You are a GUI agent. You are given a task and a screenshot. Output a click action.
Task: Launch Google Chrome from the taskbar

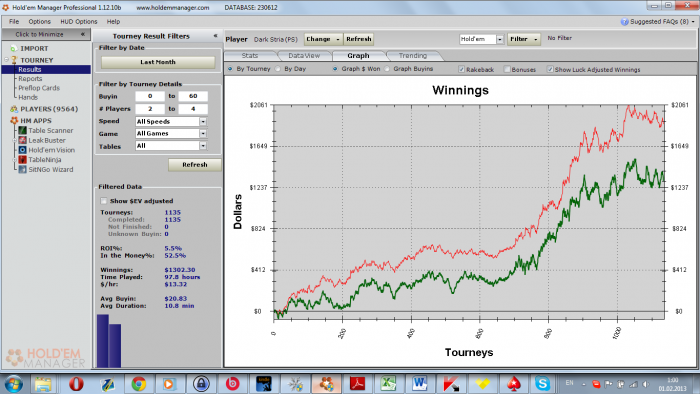click(138, 384)
